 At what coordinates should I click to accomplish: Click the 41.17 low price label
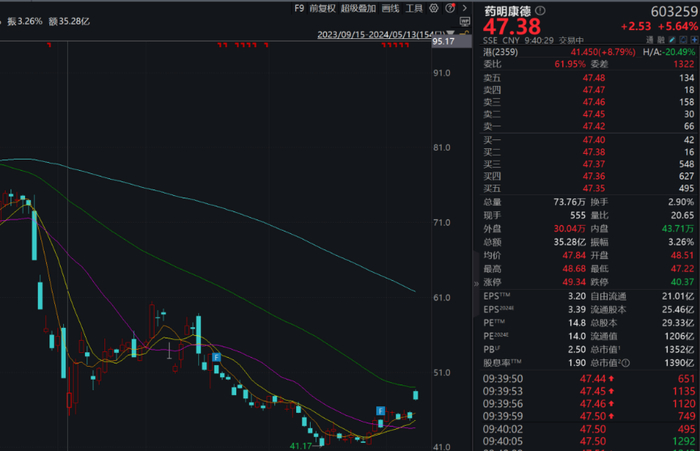tap(300, 446)
